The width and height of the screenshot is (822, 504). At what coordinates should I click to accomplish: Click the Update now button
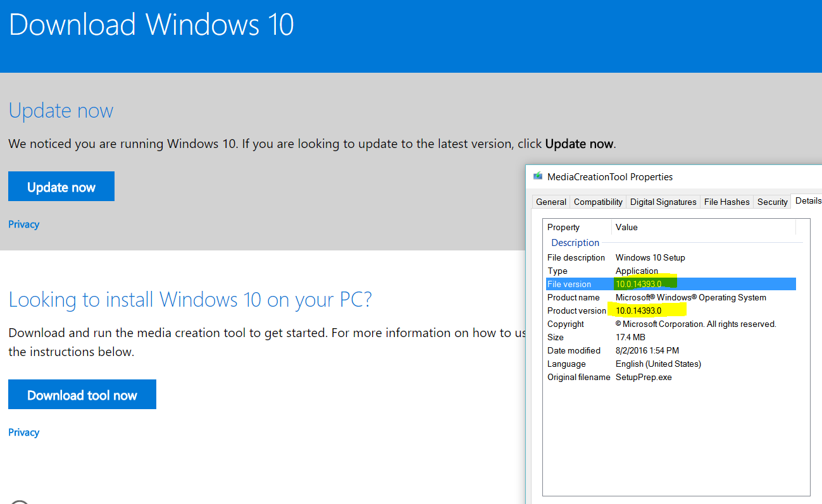(61, 187)
